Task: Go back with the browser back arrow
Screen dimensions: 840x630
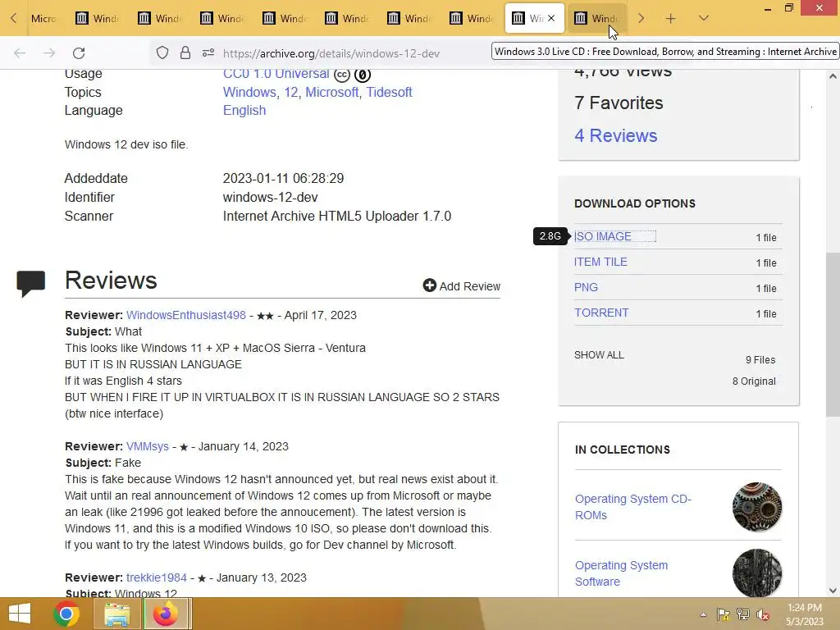Action: pyautogui.click(x=20, y=53)
